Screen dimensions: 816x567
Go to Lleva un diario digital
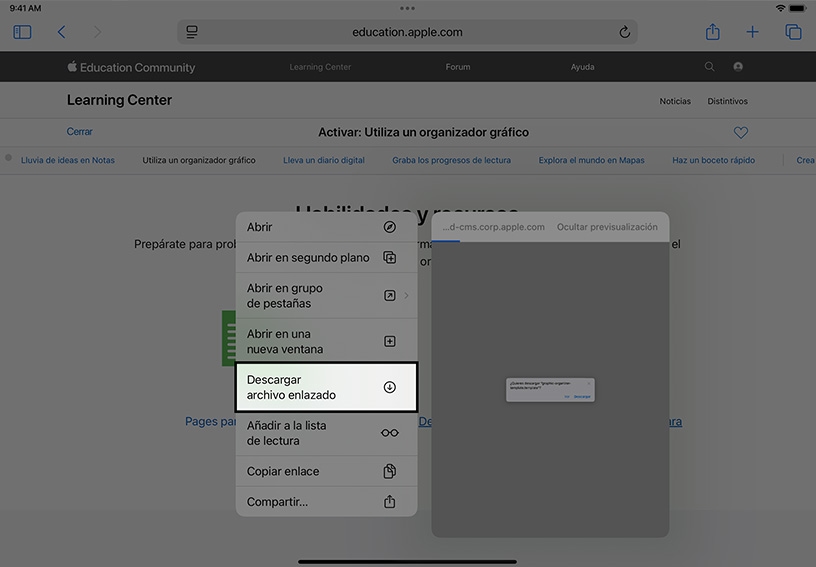pyautogui.click(x=324, y=160)
